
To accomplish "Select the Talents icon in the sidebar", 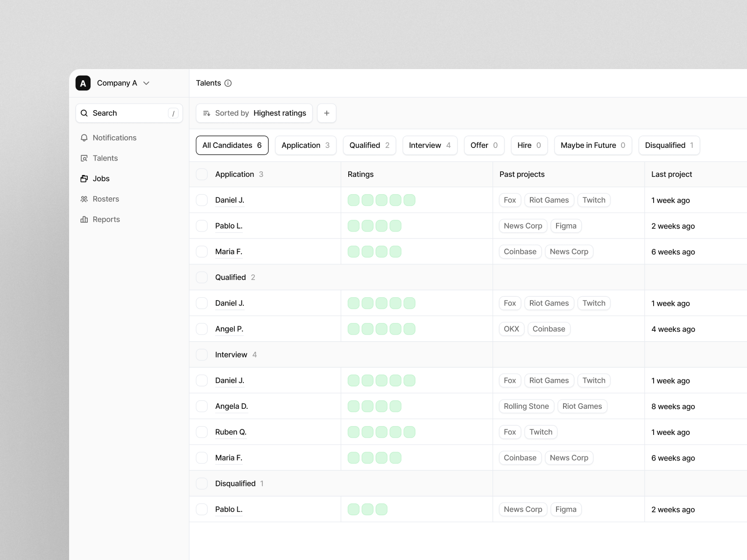I will pos(84,158).
